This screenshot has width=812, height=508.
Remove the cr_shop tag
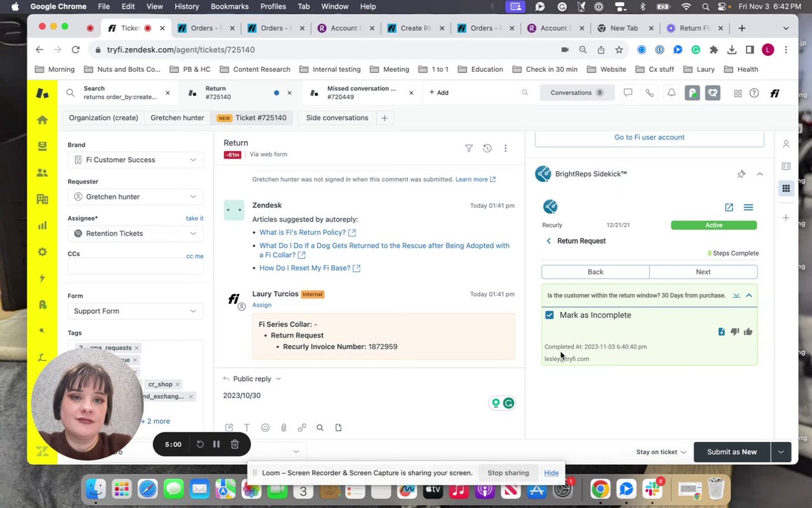click(x=178, y=384)
